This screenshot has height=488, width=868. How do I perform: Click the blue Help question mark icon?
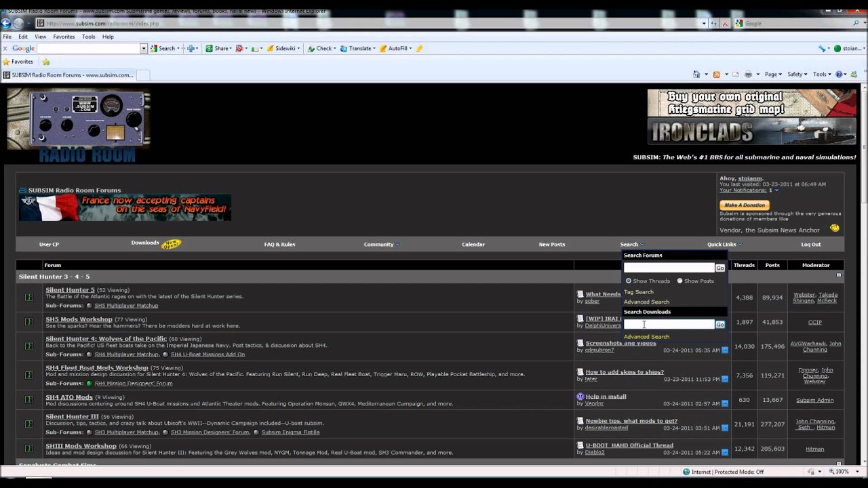coord(840,75)
